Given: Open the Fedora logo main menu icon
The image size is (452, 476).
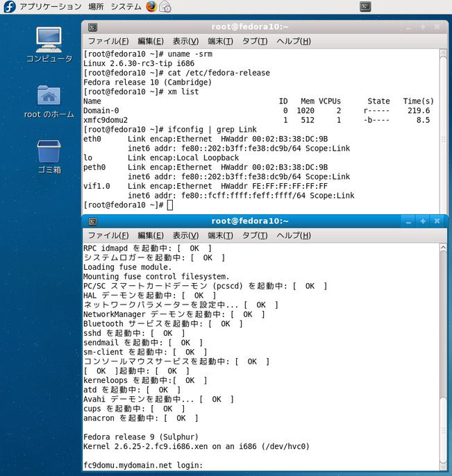Looking at the screenshot, I should pos(10,7).
